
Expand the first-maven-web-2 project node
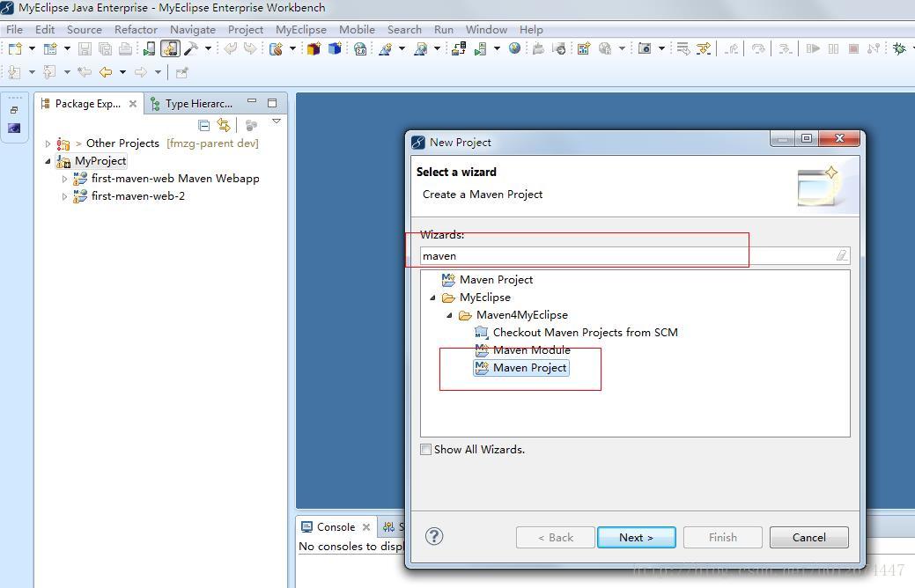click(65, 196)
